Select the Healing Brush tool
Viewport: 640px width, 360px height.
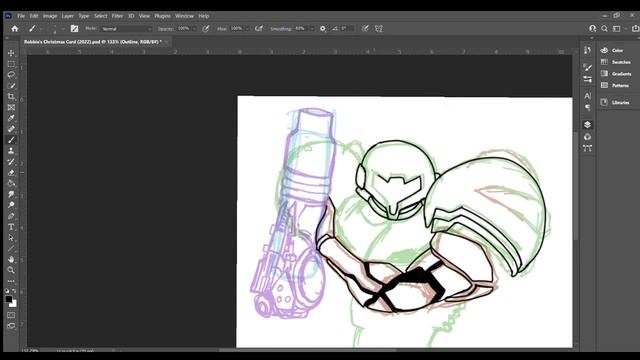[x=11, y=129]
